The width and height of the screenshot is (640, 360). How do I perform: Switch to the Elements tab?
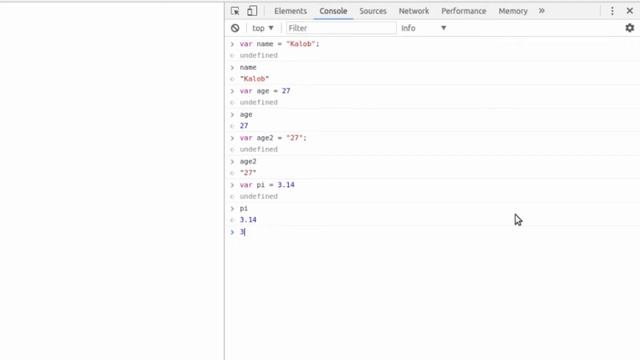pos(290,11)
